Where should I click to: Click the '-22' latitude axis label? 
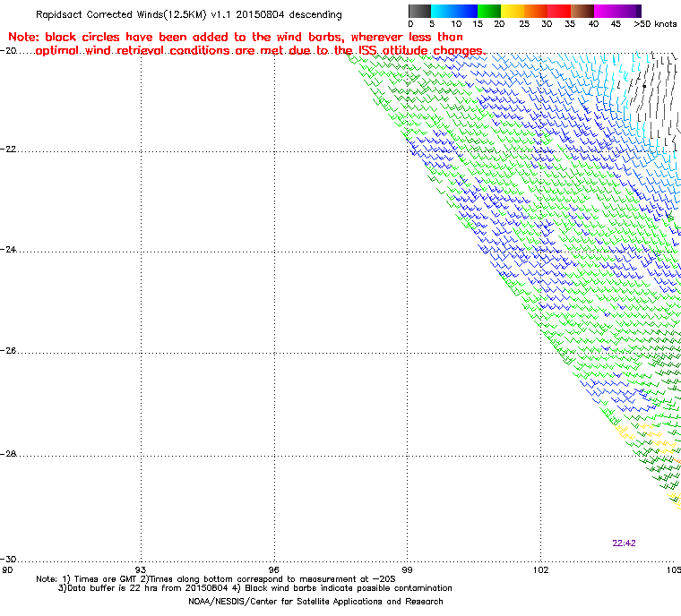pyautogui.click(x=8, y=150)
